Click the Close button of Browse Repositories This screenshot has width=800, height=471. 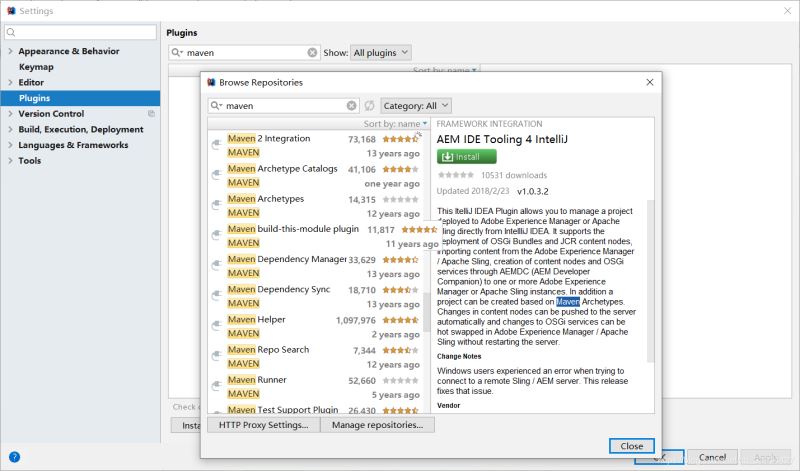pyautogui.click(x=632, y=445)
